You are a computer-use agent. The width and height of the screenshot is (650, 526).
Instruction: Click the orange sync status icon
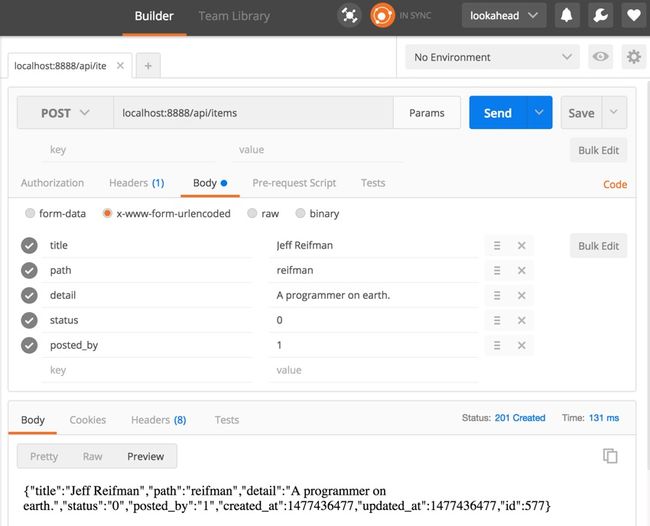click(382, 16)
